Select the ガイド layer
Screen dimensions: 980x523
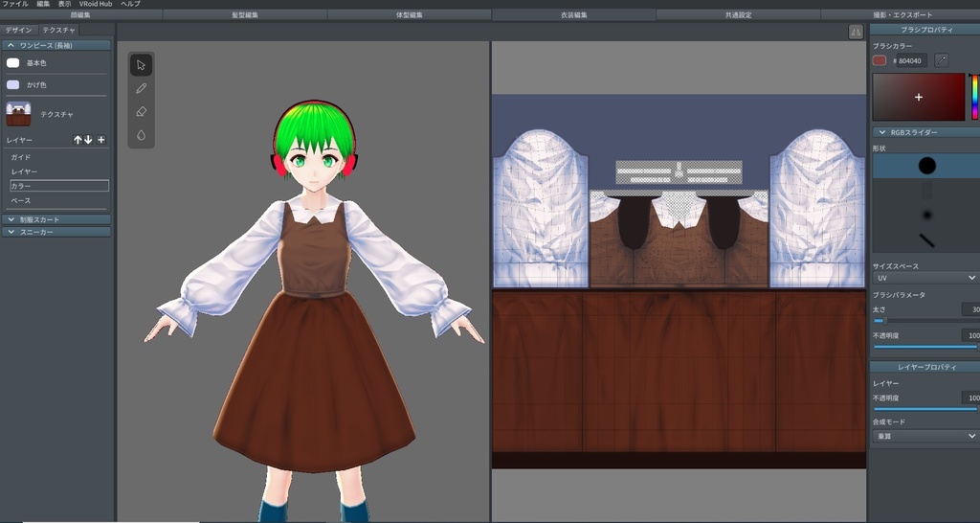59,157
